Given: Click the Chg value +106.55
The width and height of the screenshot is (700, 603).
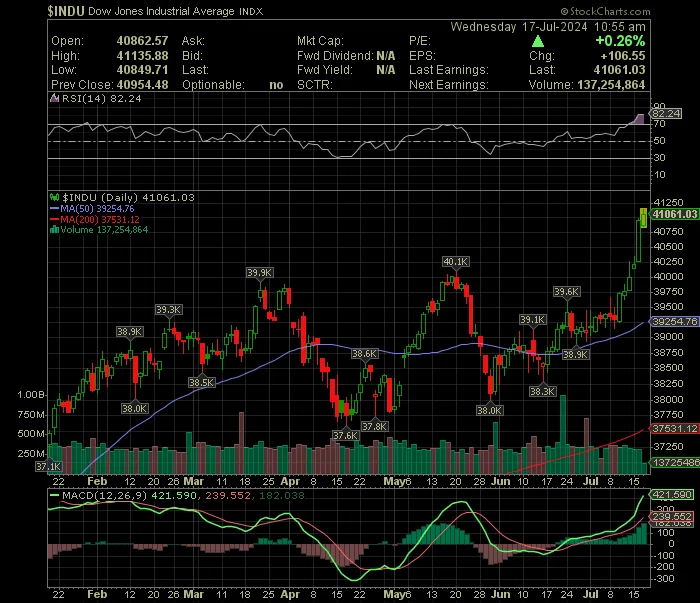Looking at the screenshot, I should pyautogui.click(x=623, y=56).
